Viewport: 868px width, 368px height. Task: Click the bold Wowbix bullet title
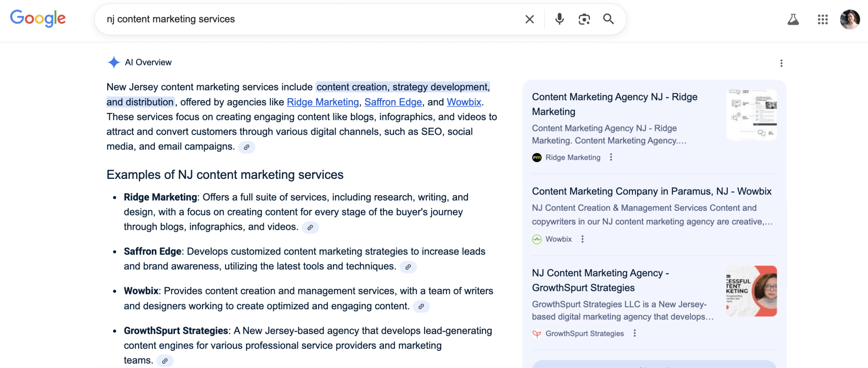[141, 291]
